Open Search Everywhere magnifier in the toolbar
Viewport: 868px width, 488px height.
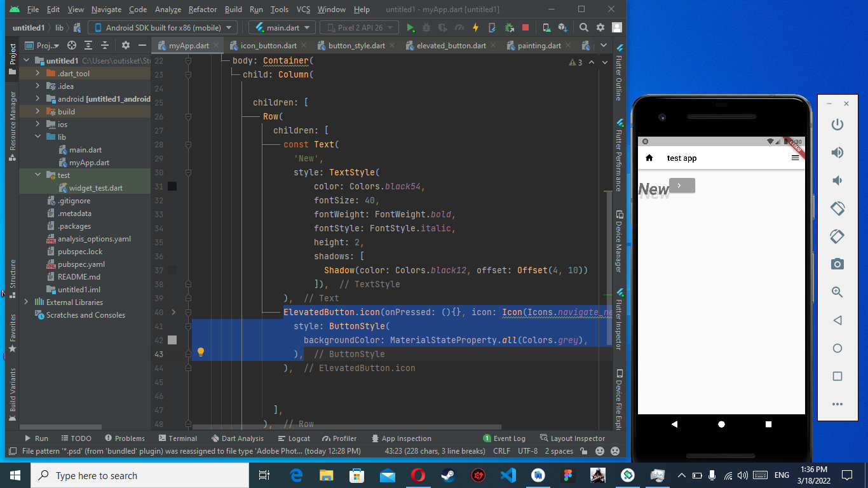pos(584,28)
